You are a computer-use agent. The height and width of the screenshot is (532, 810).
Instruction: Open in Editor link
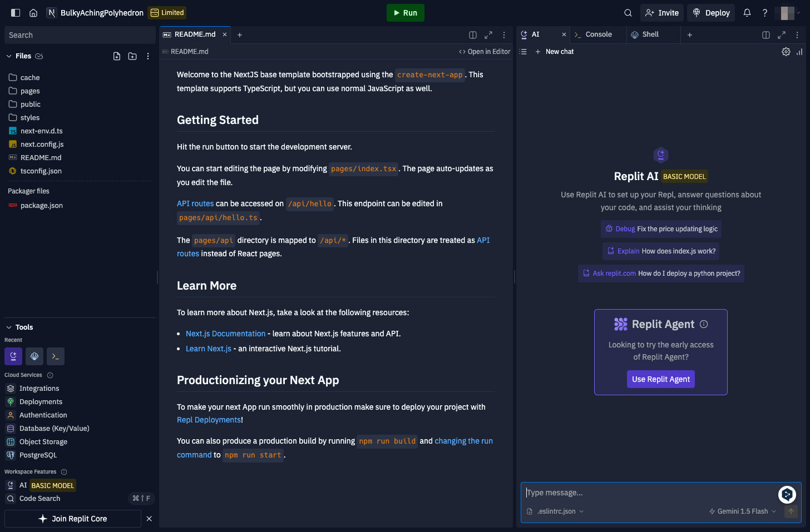click(x=485, y=52)
